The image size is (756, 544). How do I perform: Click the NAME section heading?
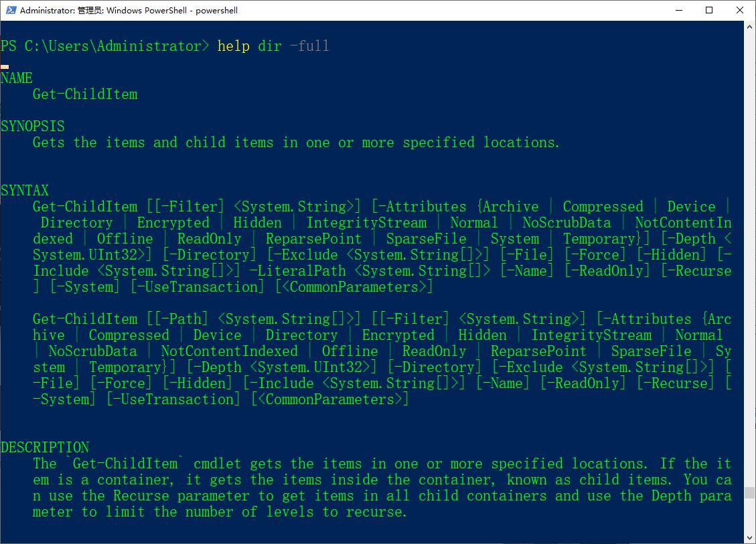(17, 78)
